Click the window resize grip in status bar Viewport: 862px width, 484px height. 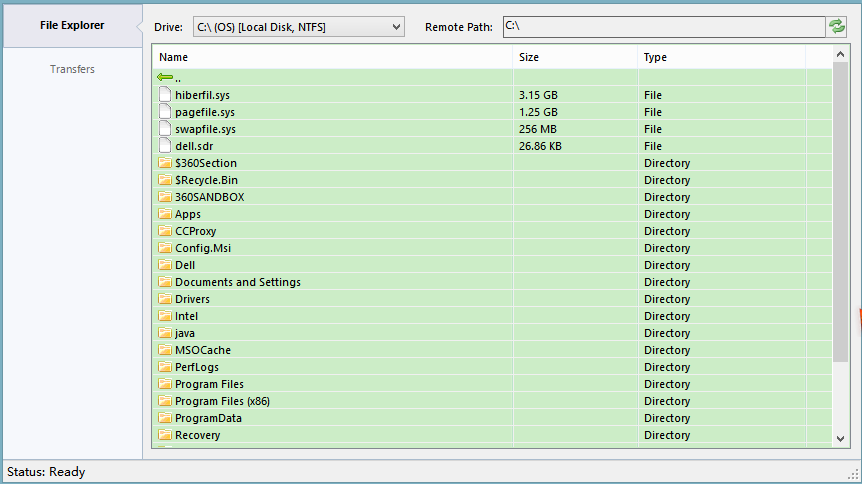click(x=853, y=474)
